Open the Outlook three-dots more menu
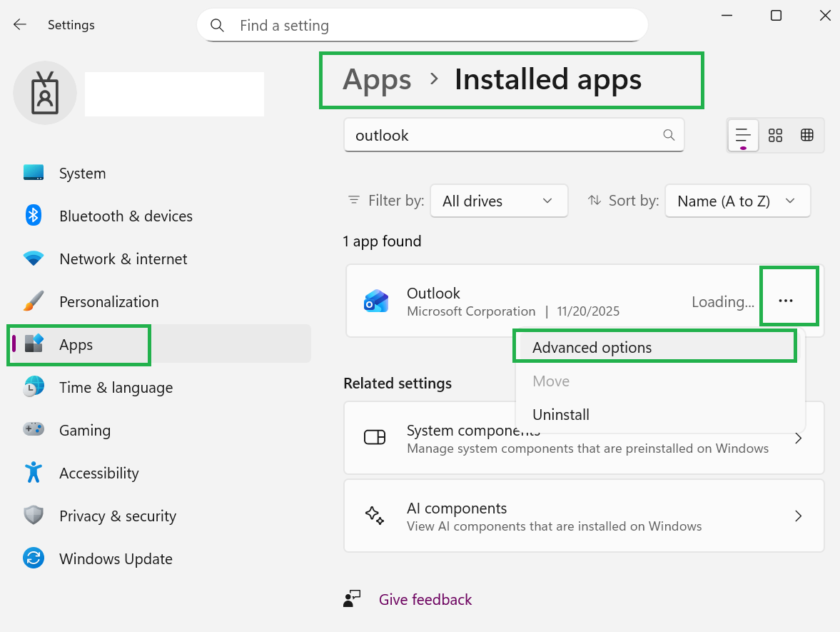The width and height of the screenshot is (840, 632). (x=786, y=301)
